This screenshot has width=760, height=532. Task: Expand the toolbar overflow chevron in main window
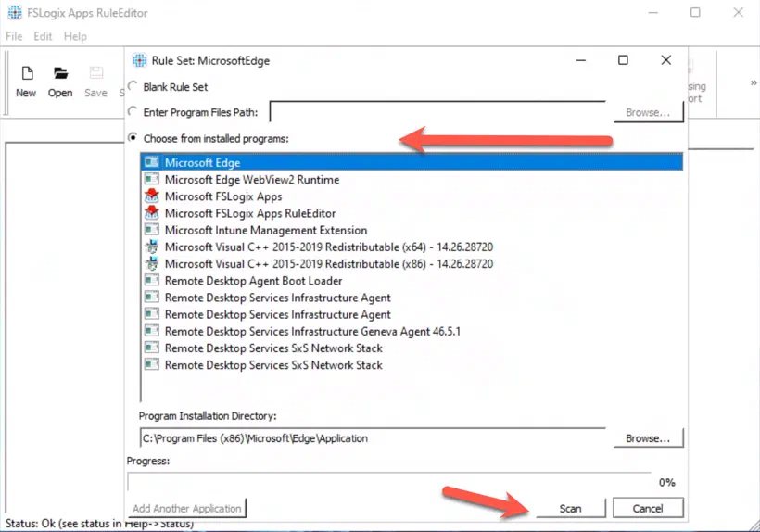point(754,82)
